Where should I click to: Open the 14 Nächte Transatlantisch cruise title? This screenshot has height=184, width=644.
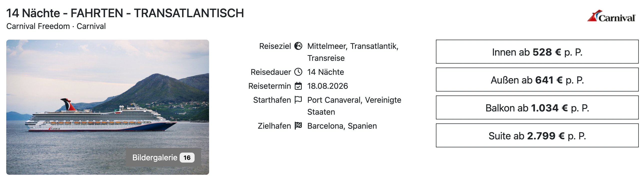[125, 13]
